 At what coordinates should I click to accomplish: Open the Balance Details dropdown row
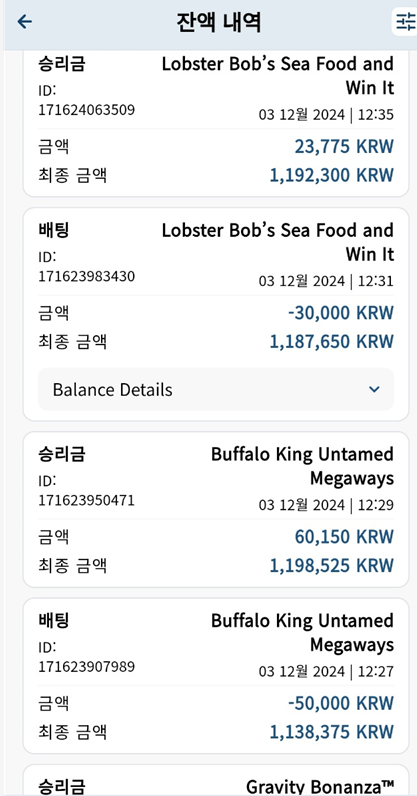[216, 389]
